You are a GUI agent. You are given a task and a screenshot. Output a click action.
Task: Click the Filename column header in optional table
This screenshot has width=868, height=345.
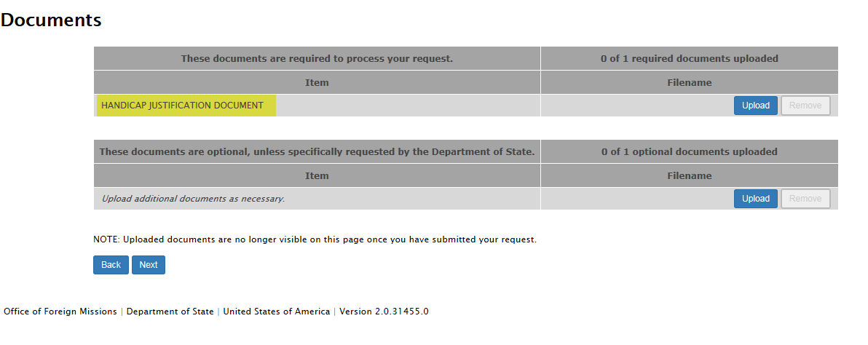[x=689, y=175]
